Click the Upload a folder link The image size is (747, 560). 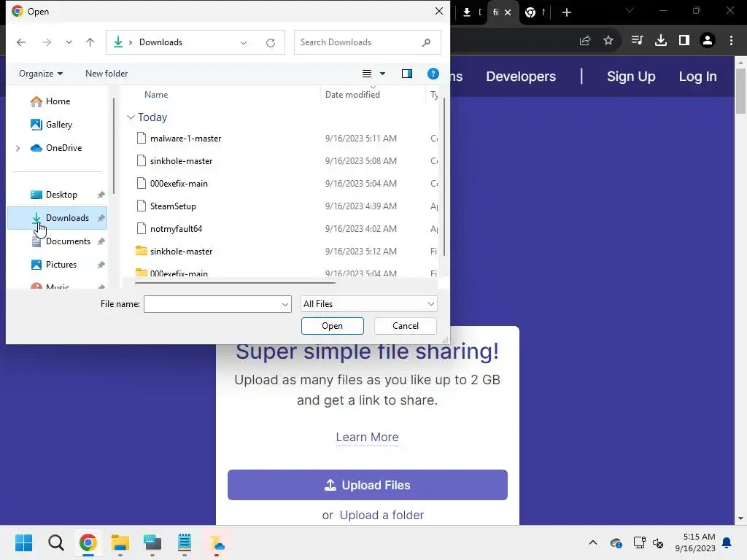click(x=382, y=515)
